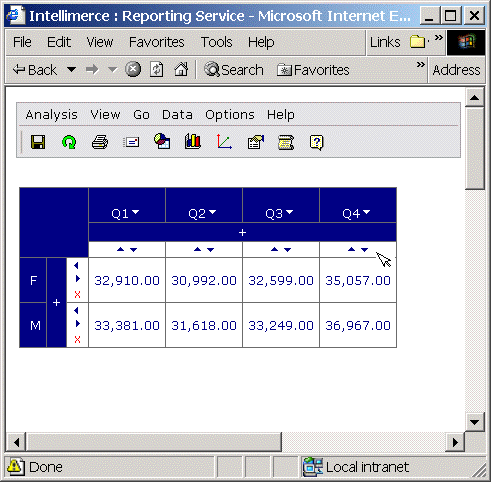Open the Q1 header dropdown
Screen dimensions: 491x482
pyautogui.click(x=136, y=212)
